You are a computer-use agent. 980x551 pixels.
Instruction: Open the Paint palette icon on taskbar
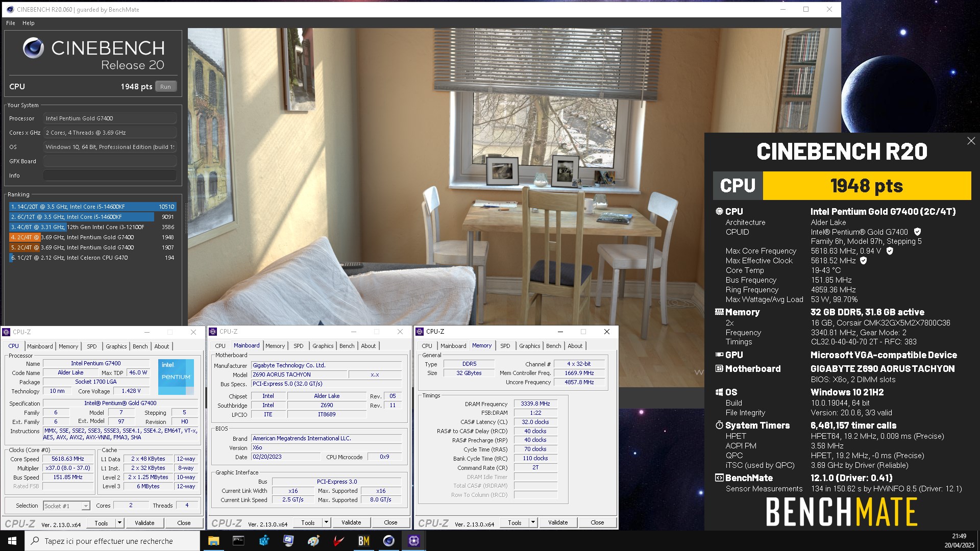point(313,541)
